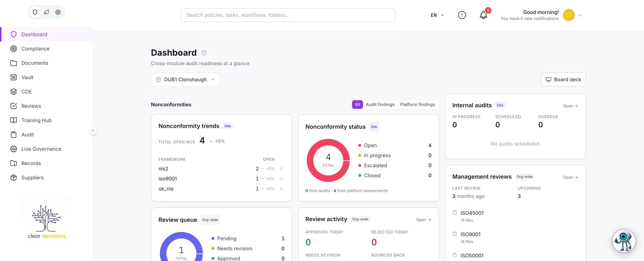Open CDE in the sidebar

pyautogui.click(x=47, y=92)
